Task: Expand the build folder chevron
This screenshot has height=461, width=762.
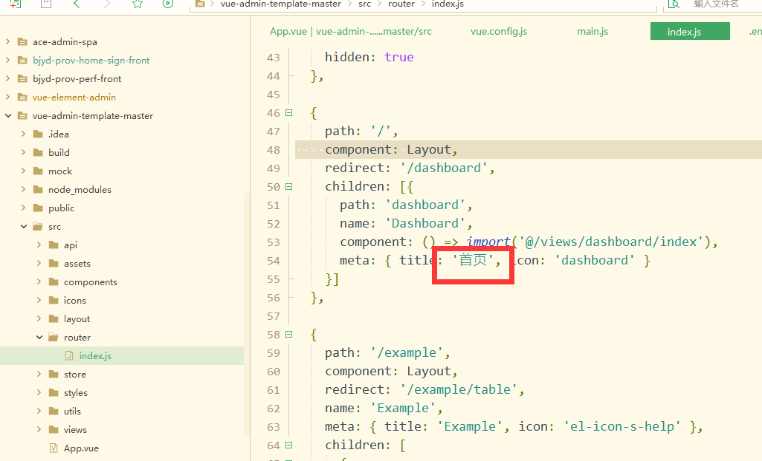Action: pyautogui.click(x=23, y=153)
